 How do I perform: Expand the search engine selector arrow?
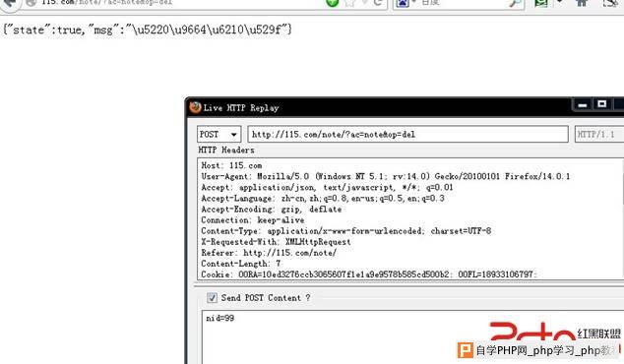[x=414, y=2]
